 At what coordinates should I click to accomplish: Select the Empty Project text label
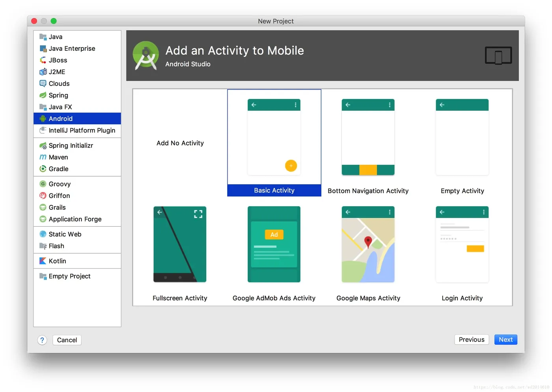(70, 276)
